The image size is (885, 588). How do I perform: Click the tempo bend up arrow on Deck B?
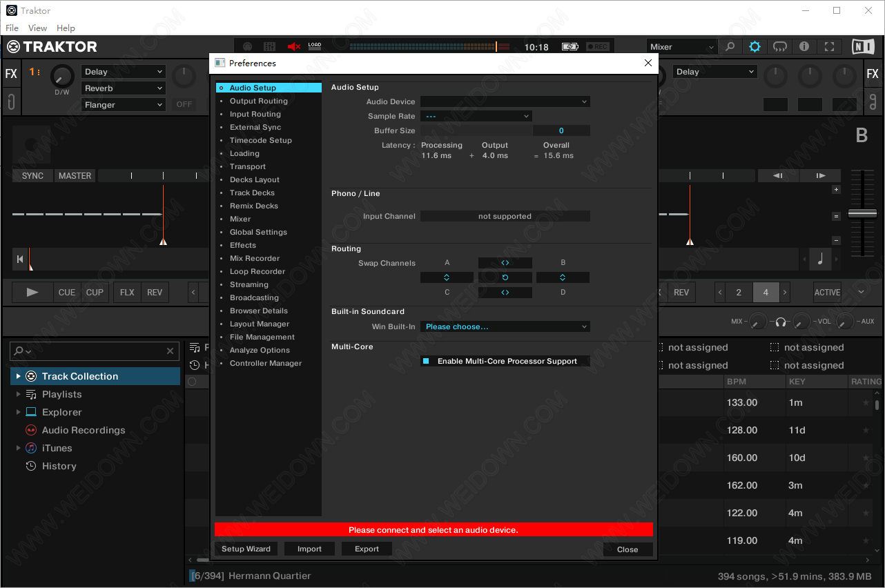(x=820, y=176)
